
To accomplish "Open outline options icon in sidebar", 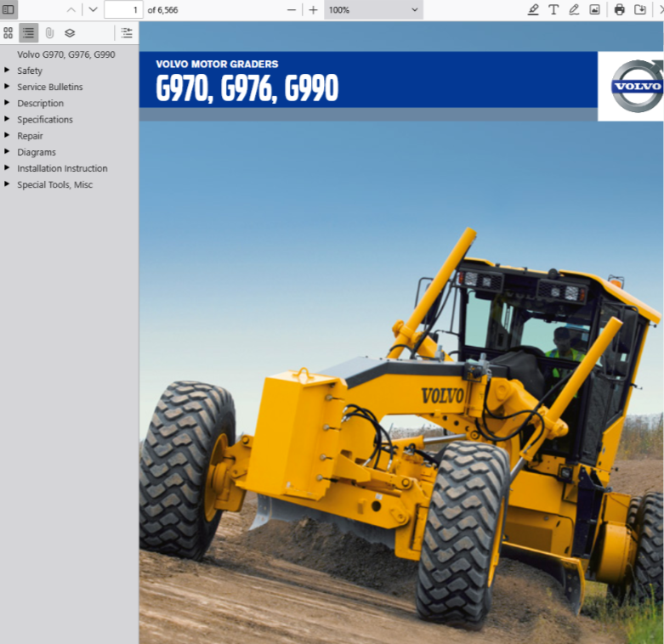I will click(x=127, y=33).
